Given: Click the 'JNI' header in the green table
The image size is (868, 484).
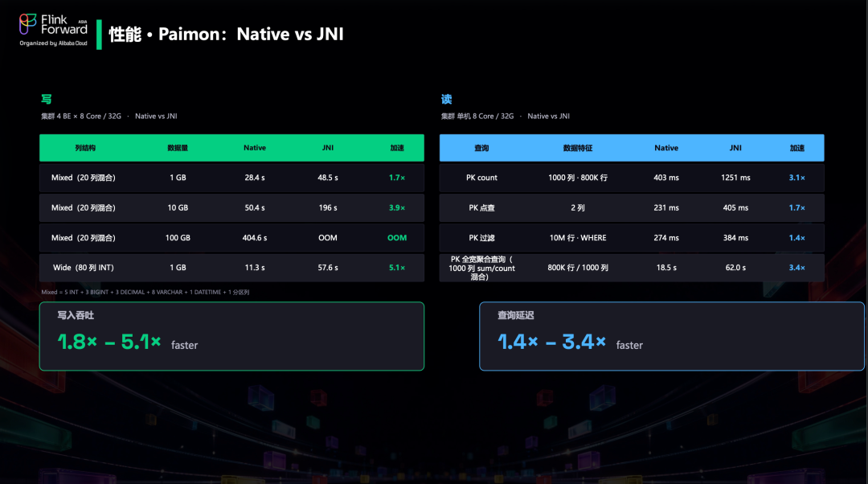Looking at the screenshot, I should click(x=328, y=148).
